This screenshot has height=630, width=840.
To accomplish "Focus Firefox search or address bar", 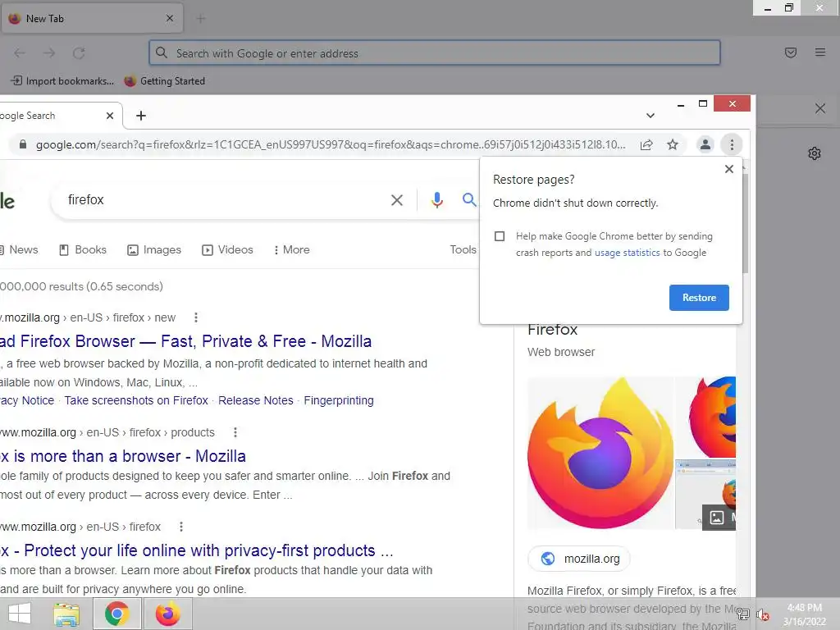I will pos(435,53).
